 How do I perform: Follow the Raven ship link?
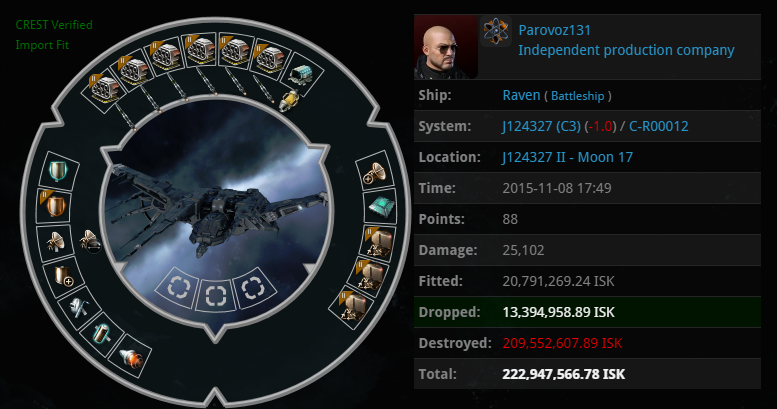click(x=521, y=95)
